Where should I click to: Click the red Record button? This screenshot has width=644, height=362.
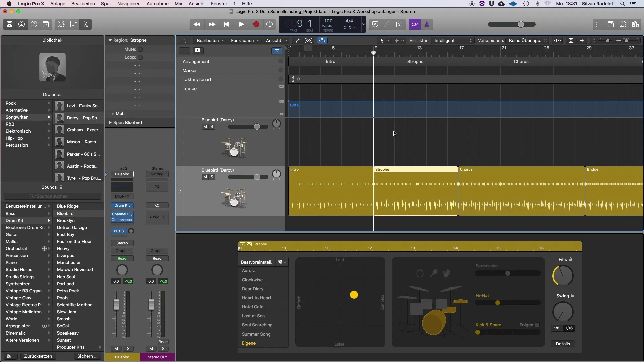pos(256,24)
